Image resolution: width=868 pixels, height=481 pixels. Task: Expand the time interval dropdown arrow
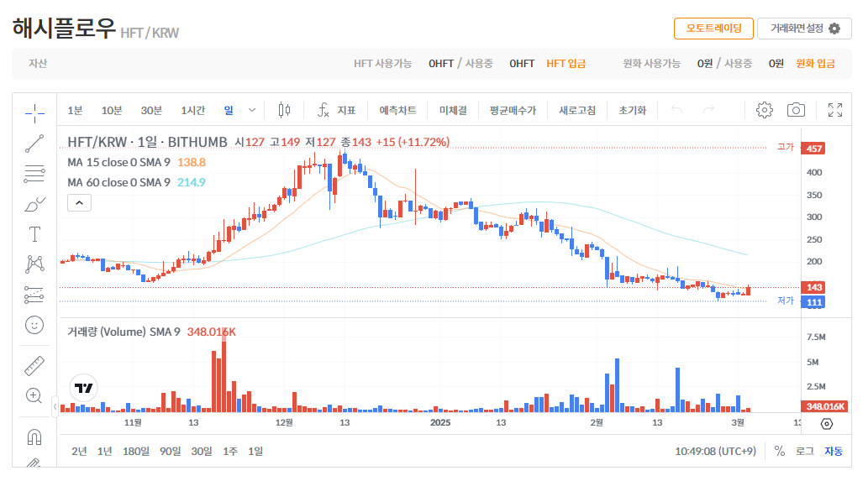click(252, 110)
